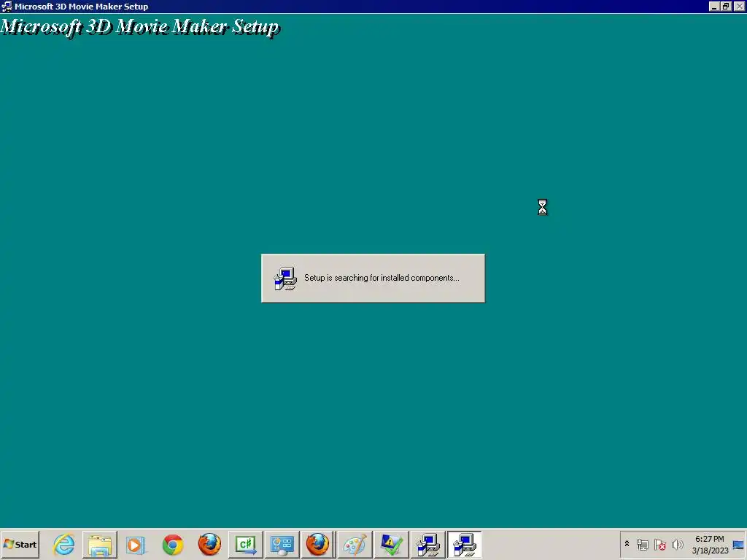Restore down the Setup window
The height and width of the screenshot is (560, 747).
tap(726, 6)
